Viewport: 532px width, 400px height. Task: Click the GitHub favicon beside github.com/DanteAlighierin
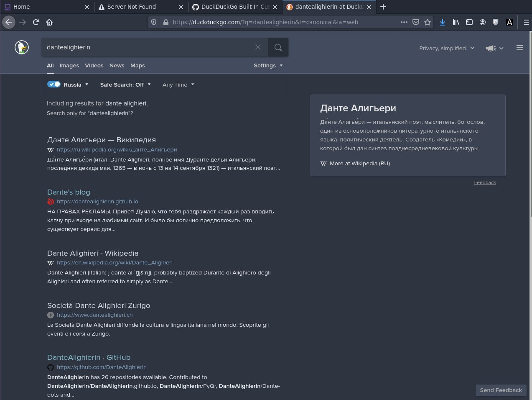point(51,367)
